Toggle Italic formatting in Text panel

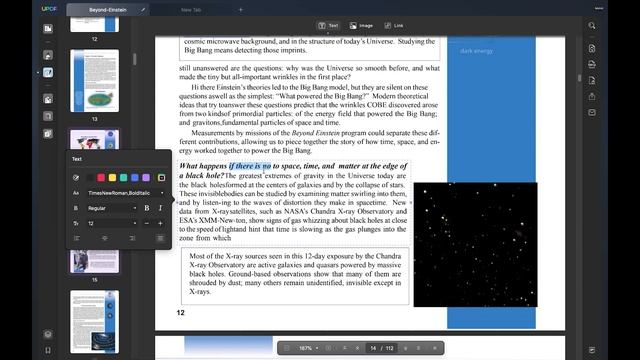[160, 208]
